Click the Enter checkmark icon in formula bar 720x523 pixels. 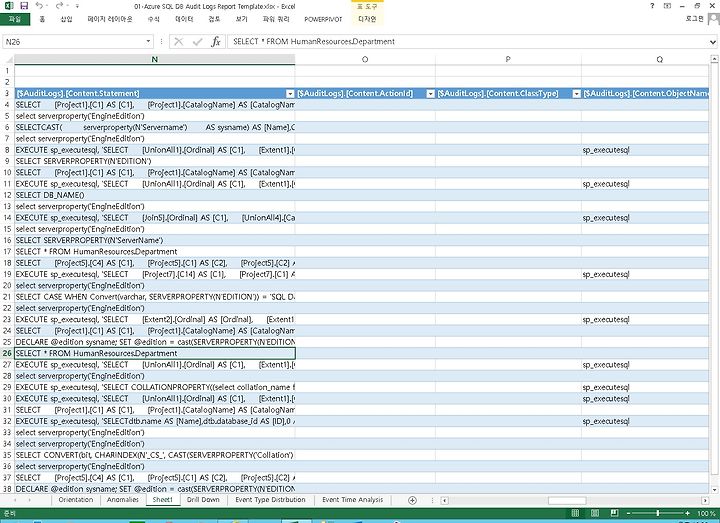(197, 42)
